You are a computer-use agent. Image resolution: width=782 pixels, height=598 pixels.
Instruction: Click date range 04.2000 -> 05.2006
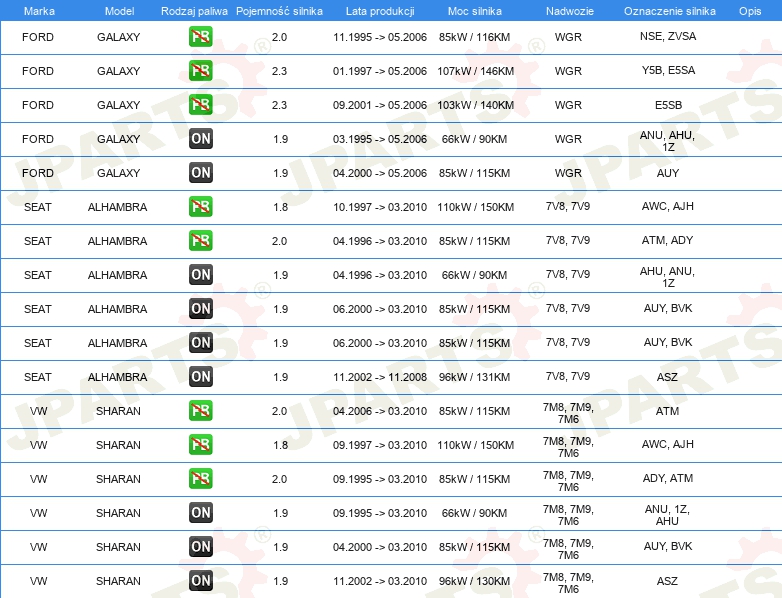coord(380,173)
